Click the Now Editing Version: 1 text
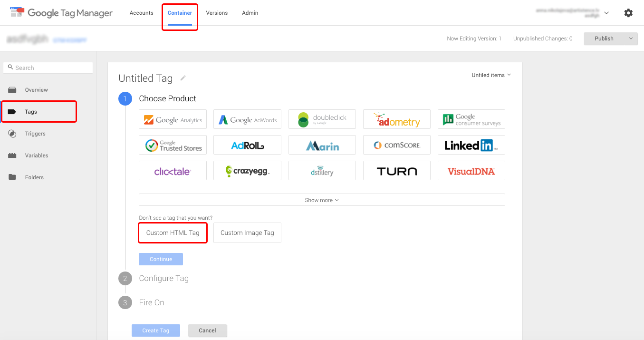The width and height of the screenshot is (644, 340). point(474,39)
